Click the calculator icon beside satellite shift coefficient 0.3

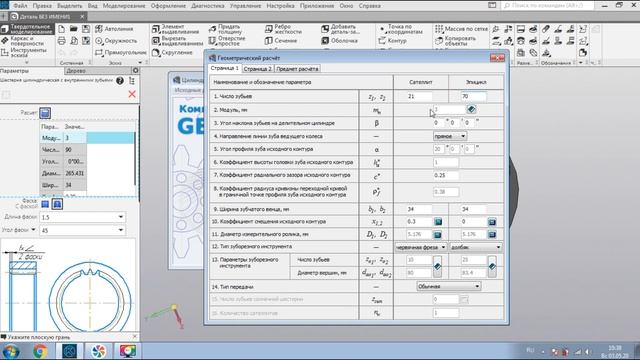[x=438, y=222]
